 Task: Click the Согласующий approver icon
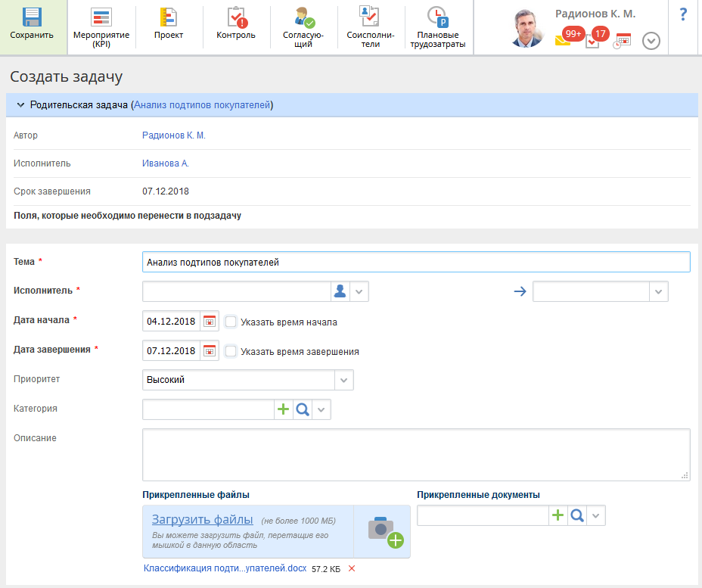pyautogui.click(x=304, y=17)
